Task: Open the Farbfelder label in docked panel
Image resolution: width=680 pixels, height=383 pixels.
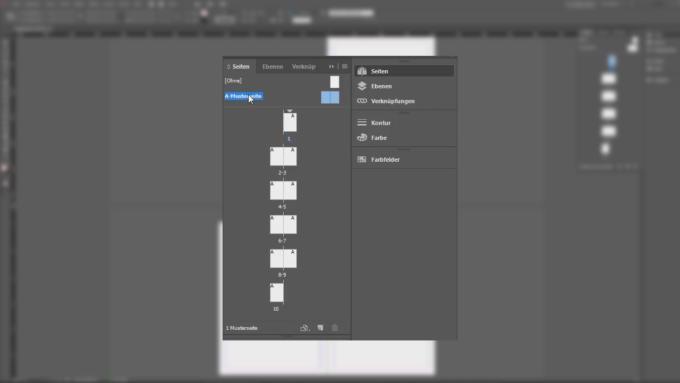Action: (385, 160)
